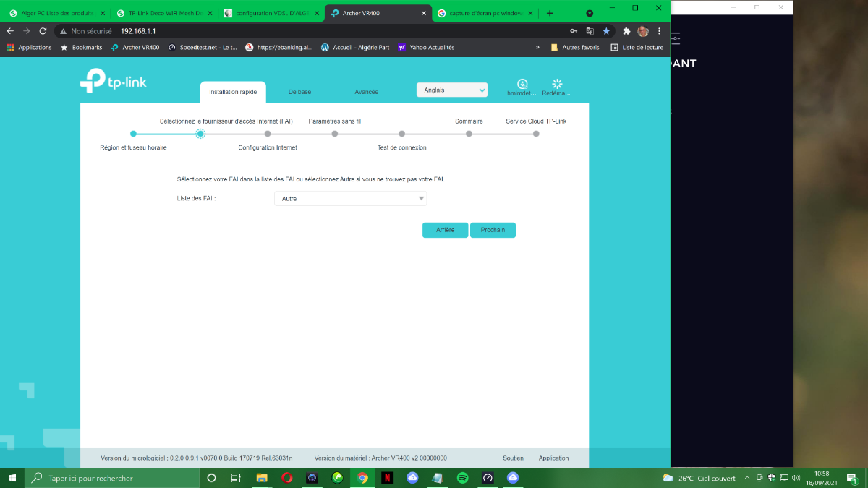This screenshot has width=868, height=488.
Task: Click the Sommaire step dot
Action: coord(469,134)
